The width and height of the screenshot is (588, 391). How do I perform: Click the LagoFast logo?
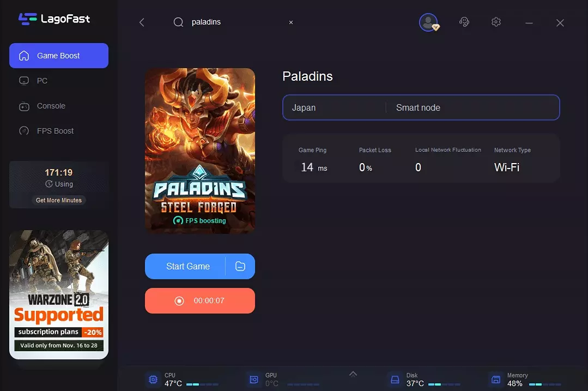54,19
